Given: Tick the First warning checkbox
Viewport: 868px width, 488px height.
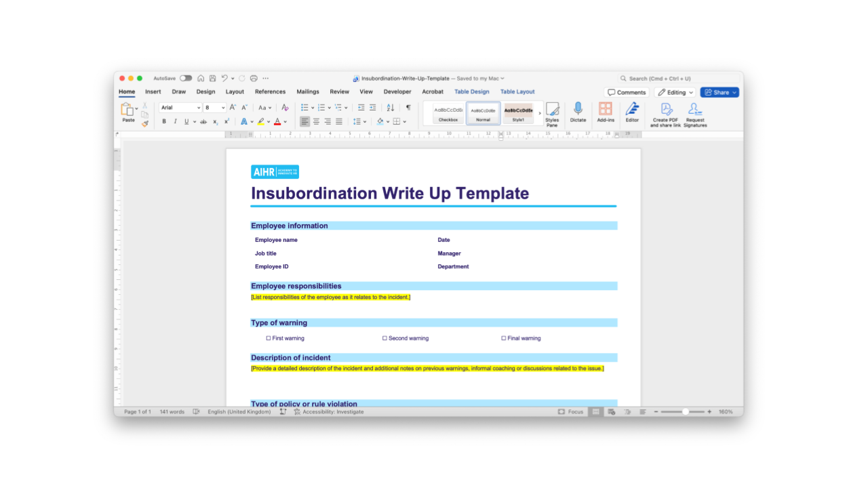Looking at the screenshot, I should tap(269, 338).
